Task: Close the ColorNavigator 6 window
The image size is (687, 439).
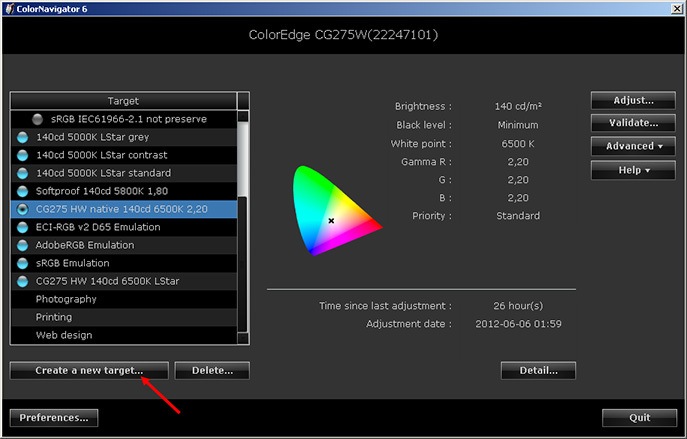Action: click(x=677, y=8)
